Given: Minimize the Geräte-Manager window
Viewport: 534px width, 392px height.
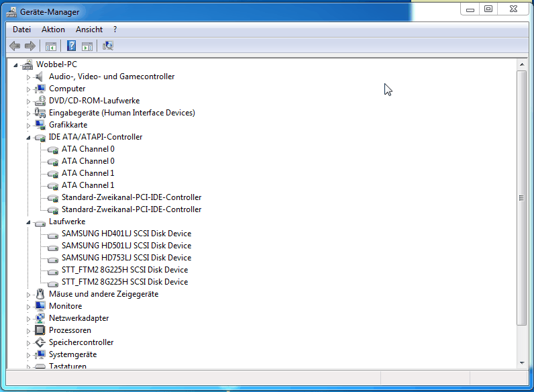Looking at the screenshot, I should pos(470,9).
